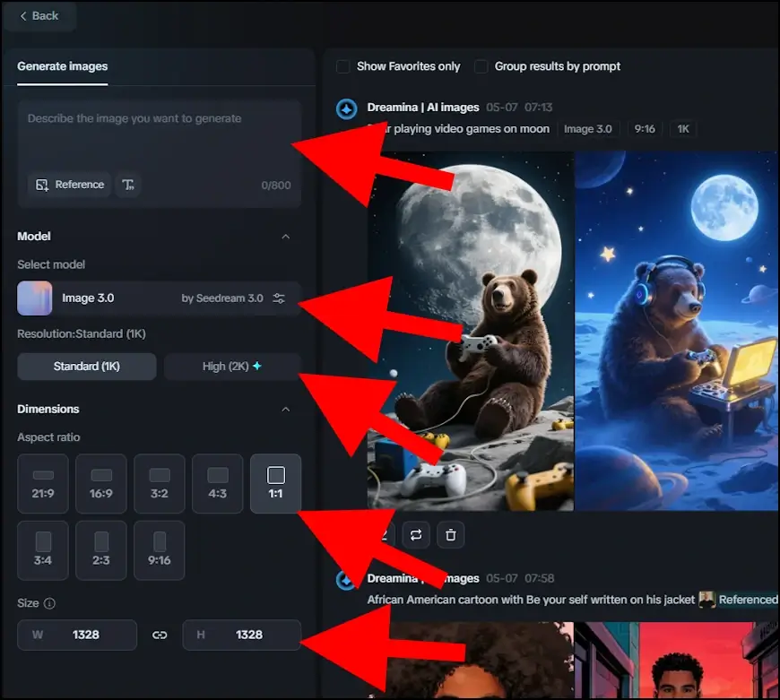This screenshot has width=780, height=700.
Task: Add a Reference image to the prompt
Action: 69,185
